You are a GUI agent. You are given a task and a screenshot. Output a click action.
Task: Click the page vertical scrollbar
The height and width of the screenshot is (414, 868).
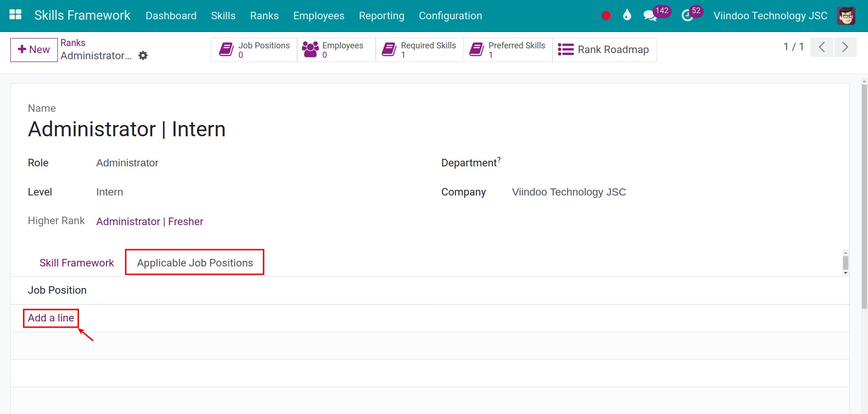tap(864, 197)
